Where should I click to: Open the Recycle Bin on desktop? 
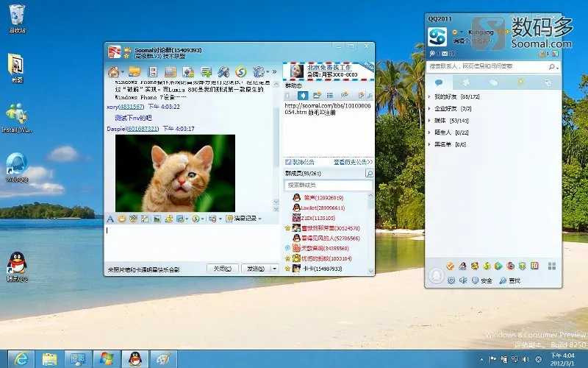click(17, 19)
